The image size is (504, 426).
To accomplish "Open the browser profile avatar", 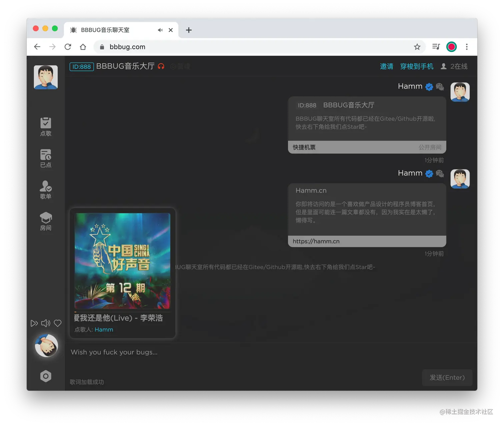I will pyautogui.click(x=452, y=47).
